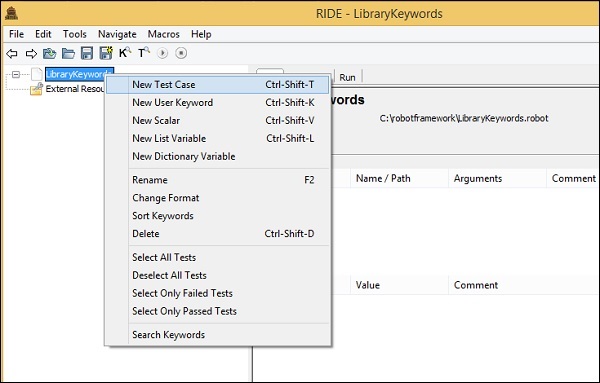Choose Delete from context menu
Viewport: 600px width, 383px height.
click(217, 234)
